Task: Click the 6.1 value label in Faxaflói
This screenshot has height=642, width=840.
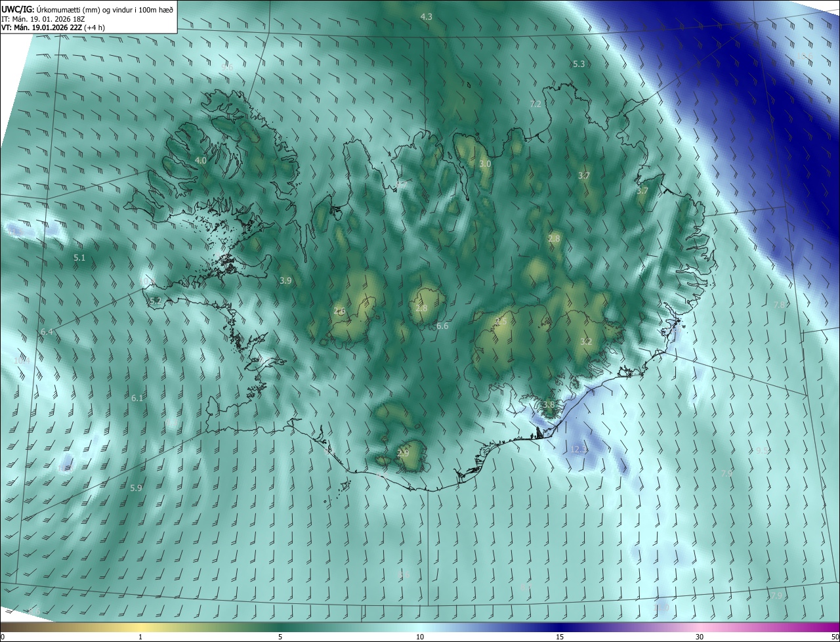Action: click(x=137, y=398)
